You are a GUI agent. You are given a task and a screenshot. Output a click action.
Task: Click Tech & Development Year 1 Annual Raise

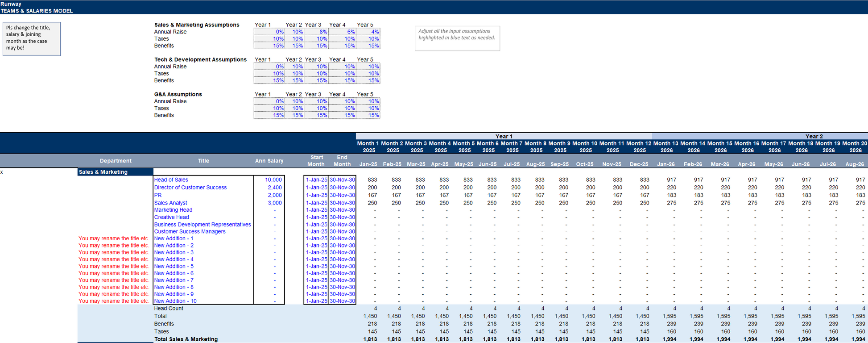269,67
